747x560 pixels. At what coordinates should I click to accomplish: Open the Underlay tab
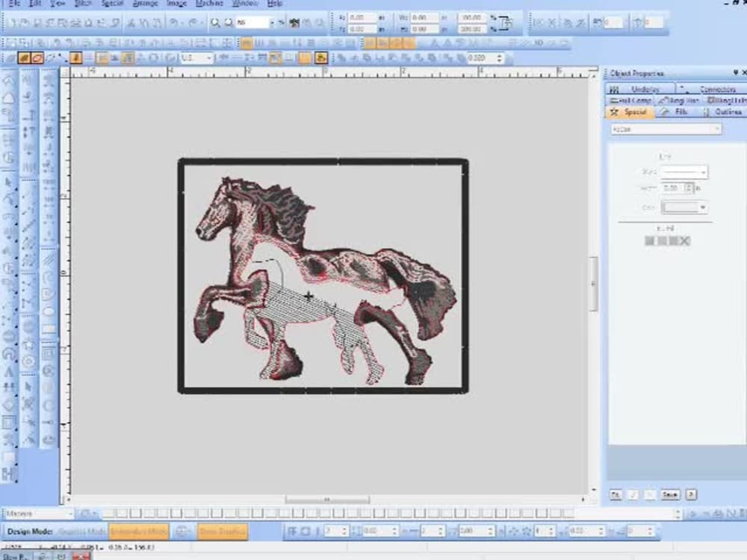(x=646, y=89)
